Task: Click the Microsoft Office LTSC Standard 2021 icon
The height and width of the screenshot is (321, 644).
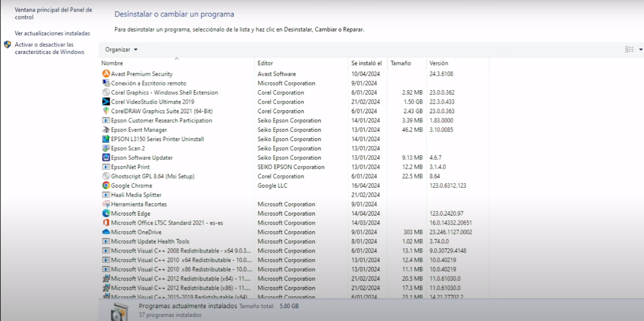Action: [x=106, y=223]
